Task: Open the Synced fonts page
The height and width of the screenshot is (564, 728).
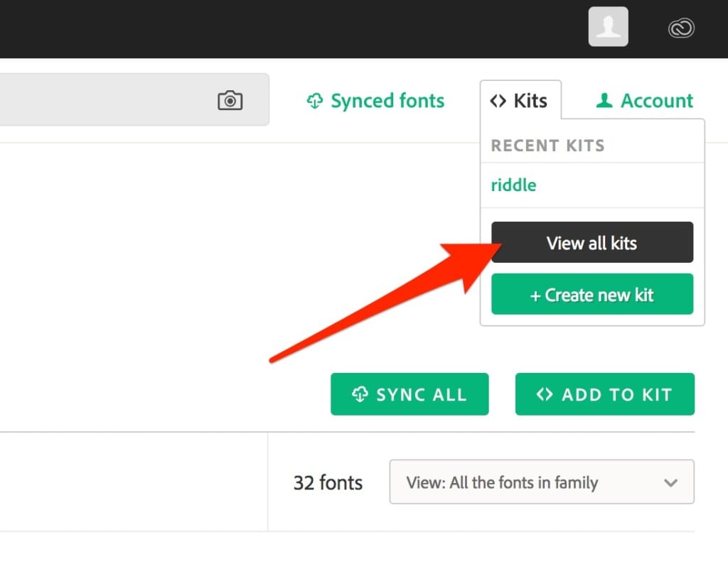Action: click(375, 101)
